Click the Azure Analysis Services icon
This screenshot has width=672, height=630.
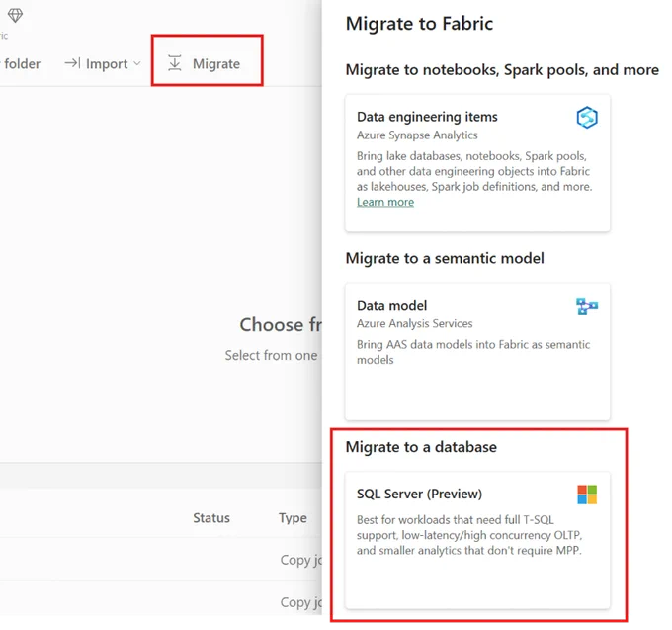[x=587, y=306]
